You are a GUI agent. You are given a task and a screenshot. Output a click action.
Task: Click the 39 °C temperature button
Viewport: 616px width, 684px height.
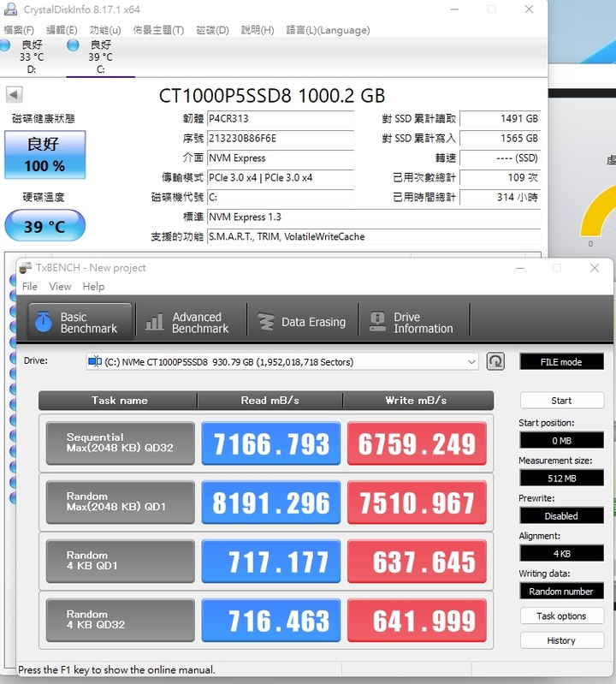[x=44, y=225]
